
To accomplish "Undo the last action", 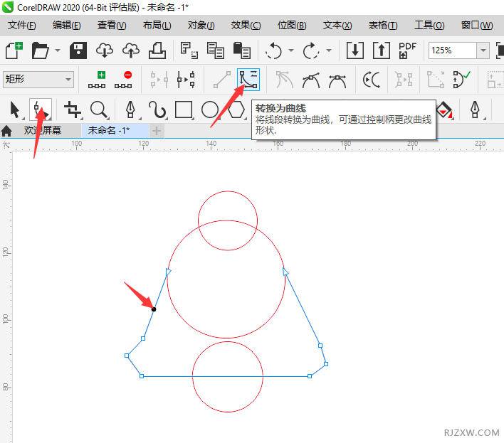I will pyautogui.click(x=273, y=50).
